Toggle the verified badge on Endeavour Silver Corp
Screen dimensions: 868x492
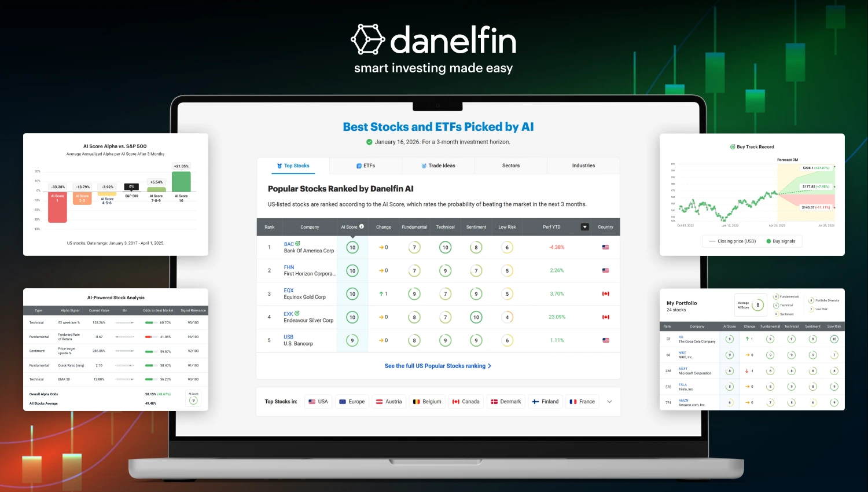click(296, 313)
